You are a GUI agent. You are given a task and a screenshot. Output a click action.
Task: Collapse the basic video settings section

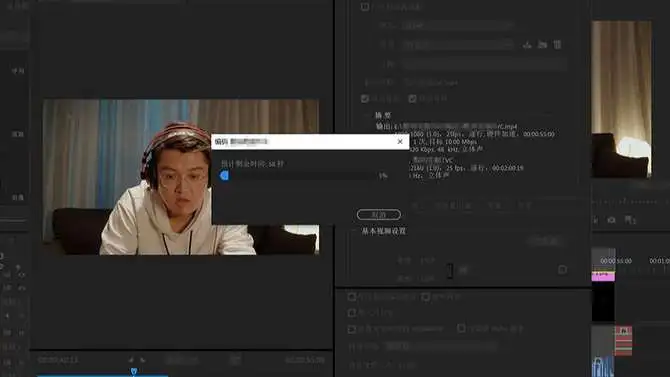tap(354, 231)
